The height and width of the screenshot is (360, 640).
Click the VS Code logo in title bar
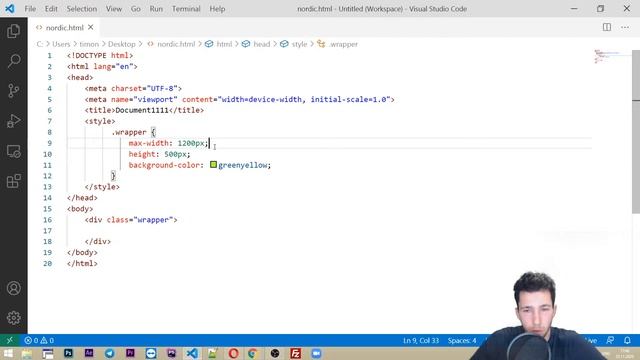coord(10,9)
